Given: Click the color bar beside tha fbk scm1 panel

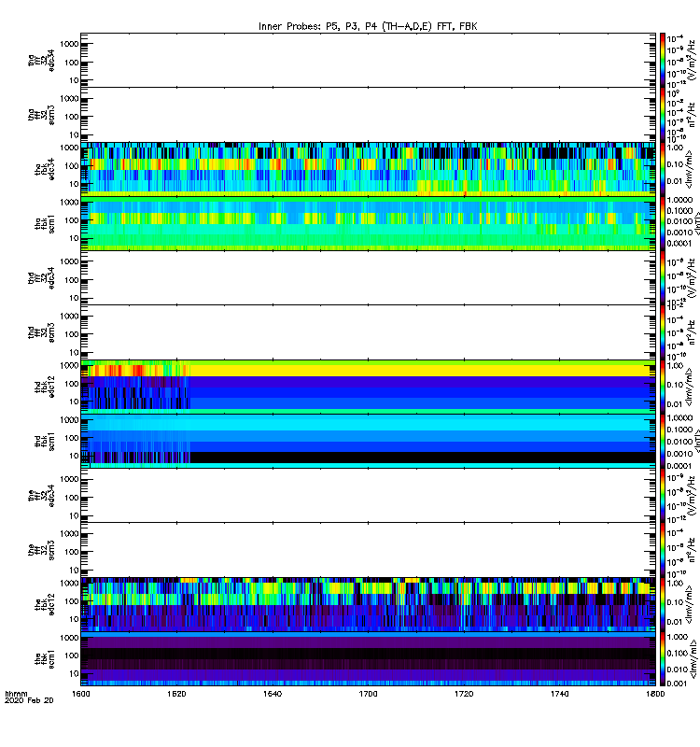Looking at the screenshot, I should point(663,223).
